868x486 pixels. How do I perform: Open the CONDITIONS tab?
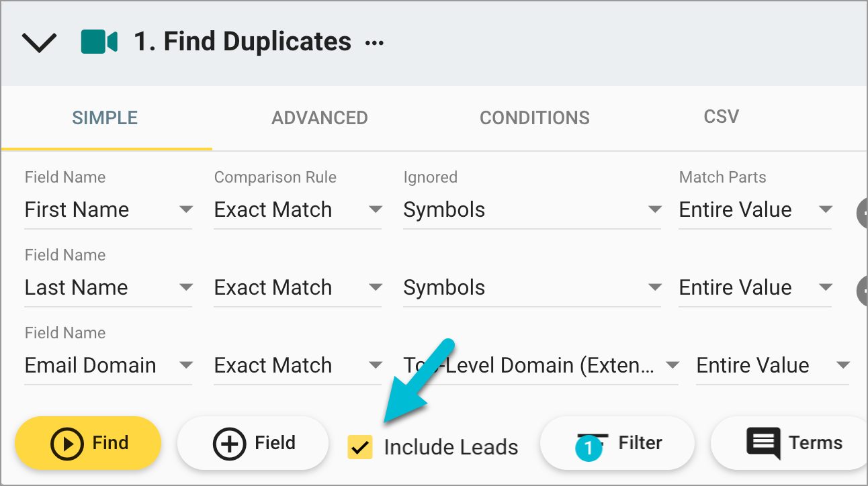point(534,117)
